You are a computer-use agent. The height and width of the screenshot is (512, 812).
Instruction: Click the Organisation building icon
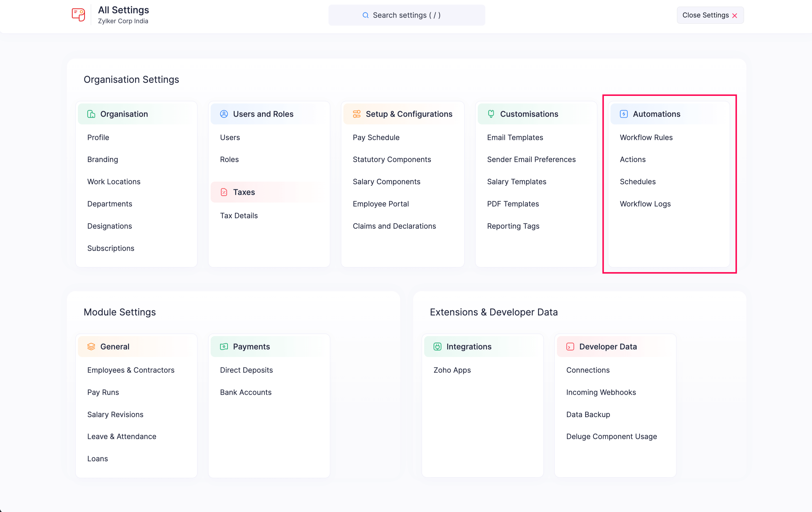(x=91, y=114)
